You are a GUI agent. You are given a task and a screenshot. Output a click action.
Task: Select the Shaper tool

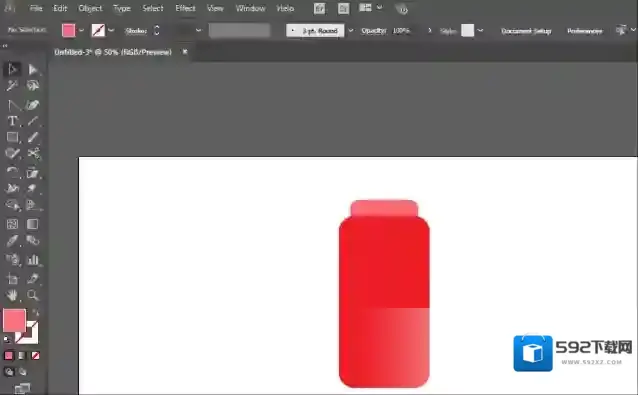[x=12, y=154]
